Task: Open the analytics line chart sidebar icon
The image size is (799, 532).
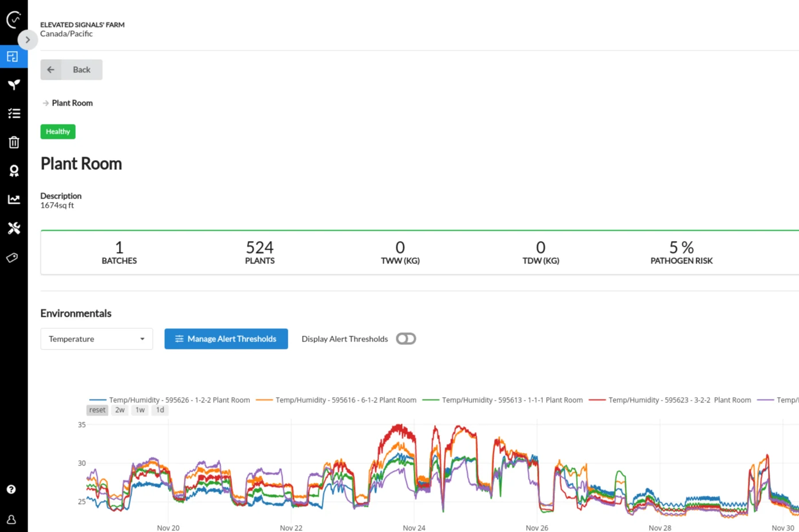Action: click(x=14, y=200)
